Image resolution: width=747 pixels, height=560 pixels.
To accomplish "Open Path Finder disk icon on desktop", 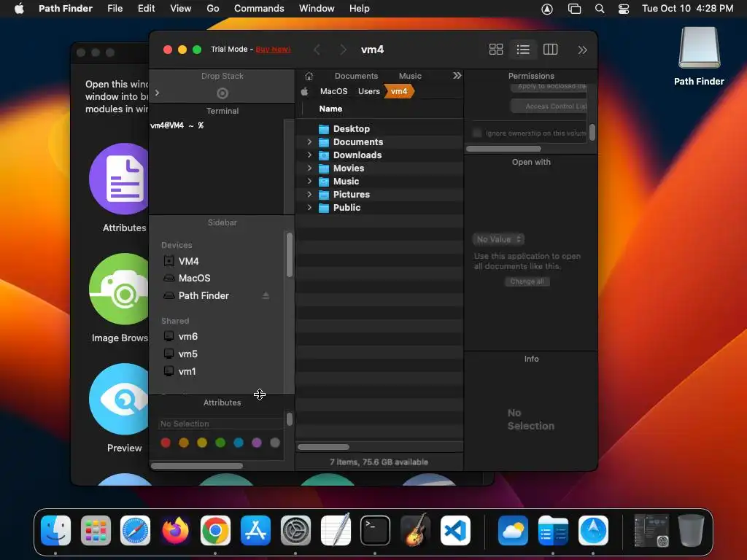I will 699,55.
